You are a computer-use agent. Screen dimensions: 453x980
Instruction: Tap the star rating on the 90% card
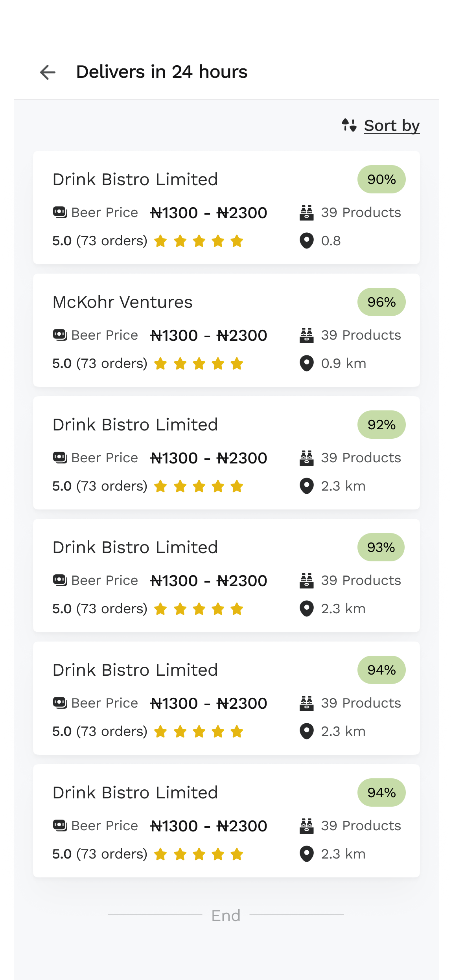pos(199,241)
